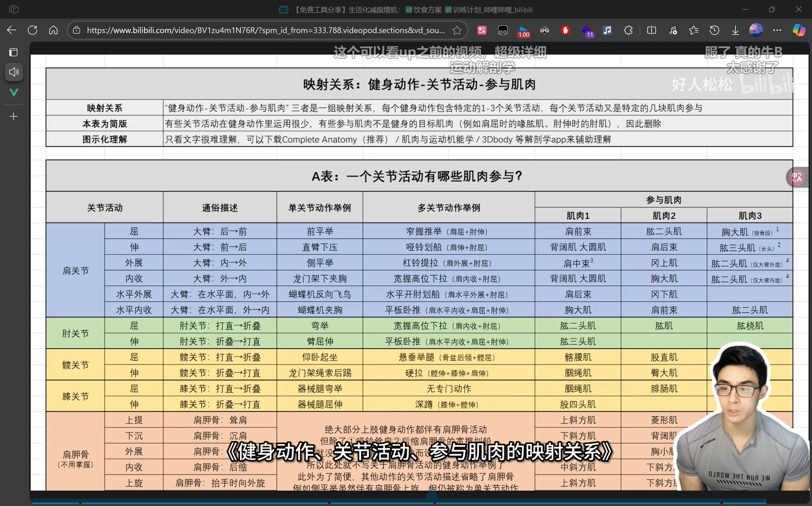Viewport: 812px width, 506px height.
Task: Toggle split screen view
Action: click(x=651, y=30)
